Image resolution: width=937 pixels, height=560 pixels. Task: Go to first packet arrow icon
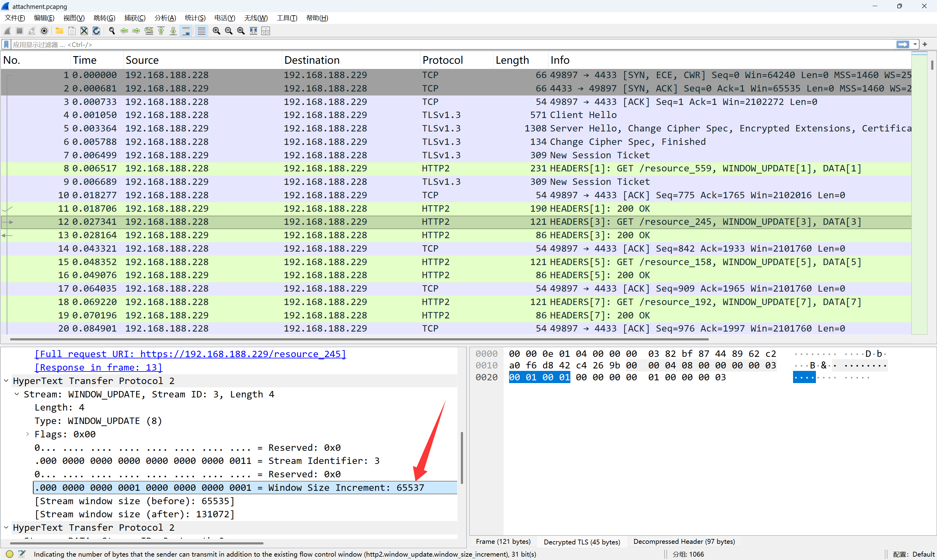tap(161, 31)
